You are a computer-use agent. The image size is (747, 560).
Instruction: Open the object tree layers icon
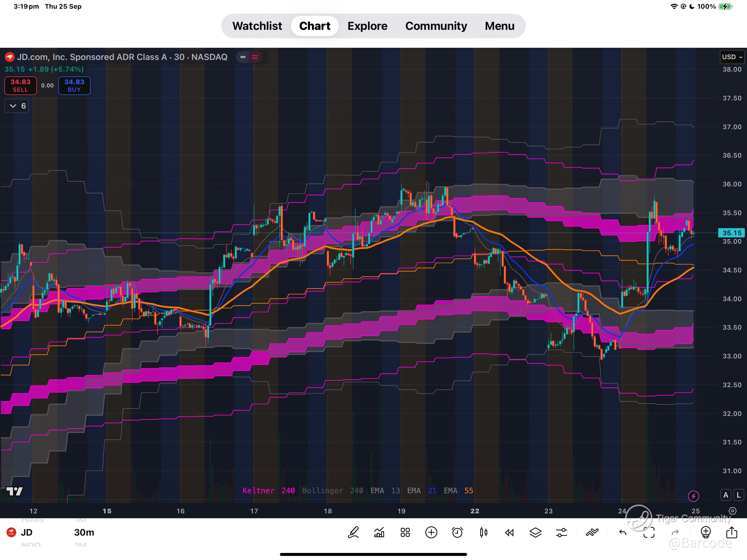coord(535,532)
